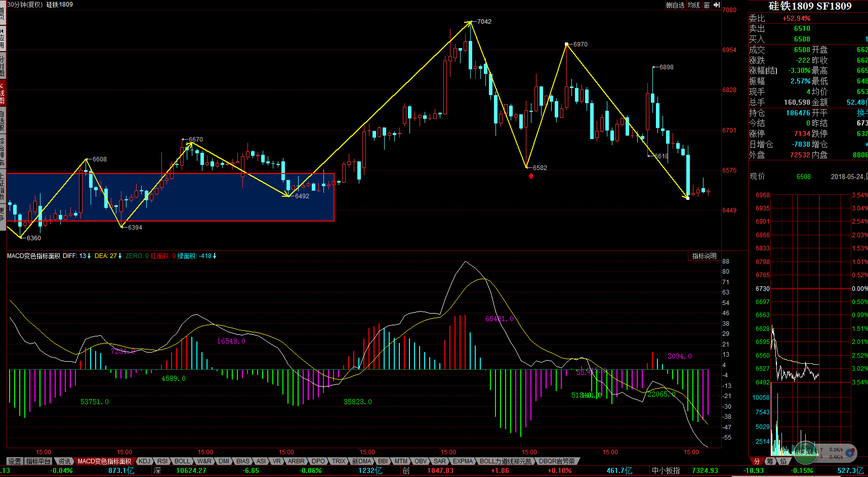The width and height of the screenshot is (868, 477).
Task: Click the 卖出 price 6510
Action: [802, 29]
